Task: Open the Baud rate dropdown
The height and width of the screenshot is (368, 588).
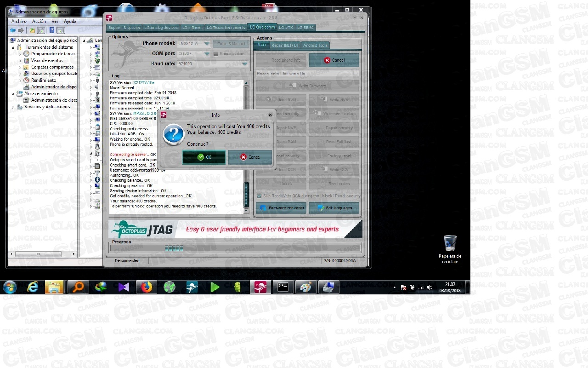Action: tap(244, 64)
